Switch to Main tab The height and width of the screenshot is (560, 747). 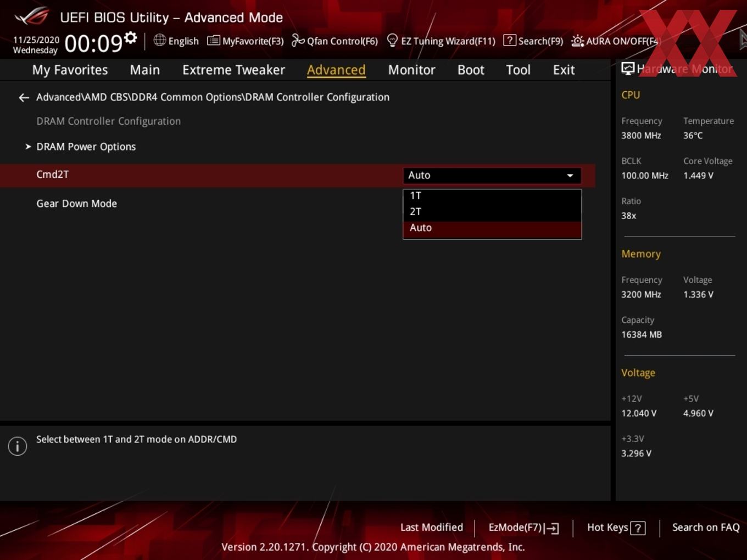coord(145,70)
